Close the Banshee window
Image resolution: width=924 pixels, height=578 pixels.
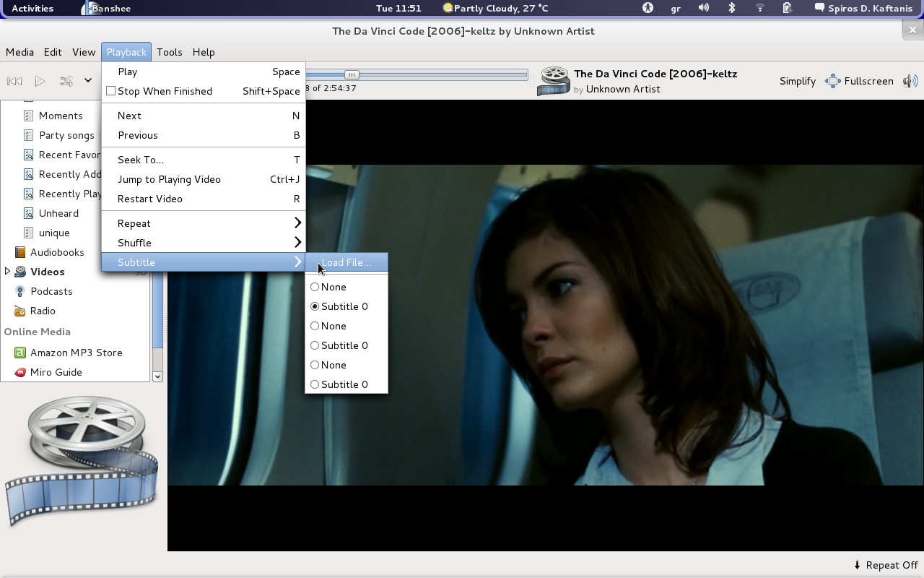tap(912, 30)
